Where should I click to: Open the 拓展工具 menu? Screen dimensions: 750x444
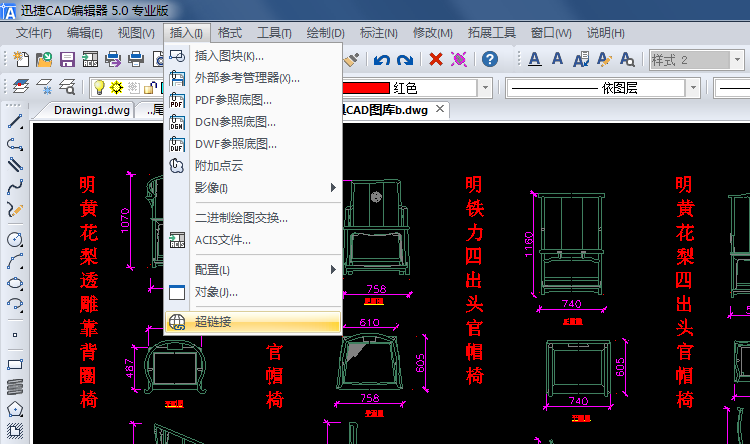click(491, 33)
